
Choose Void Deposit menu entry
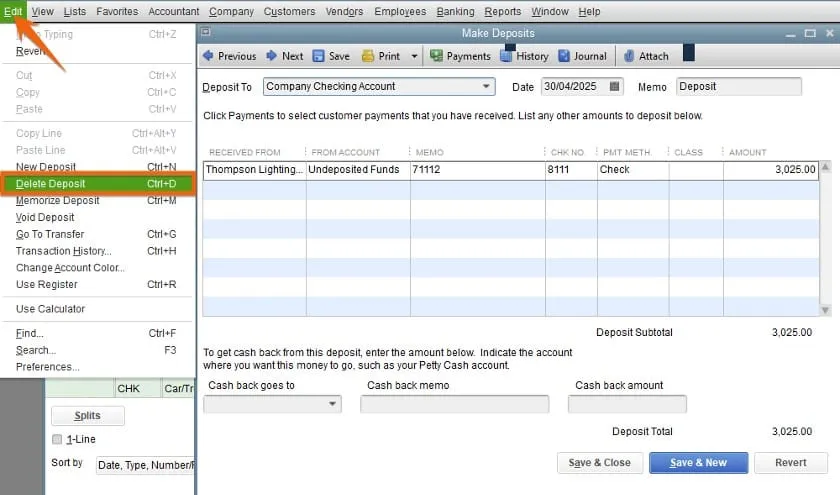click(x=45, y=217)
